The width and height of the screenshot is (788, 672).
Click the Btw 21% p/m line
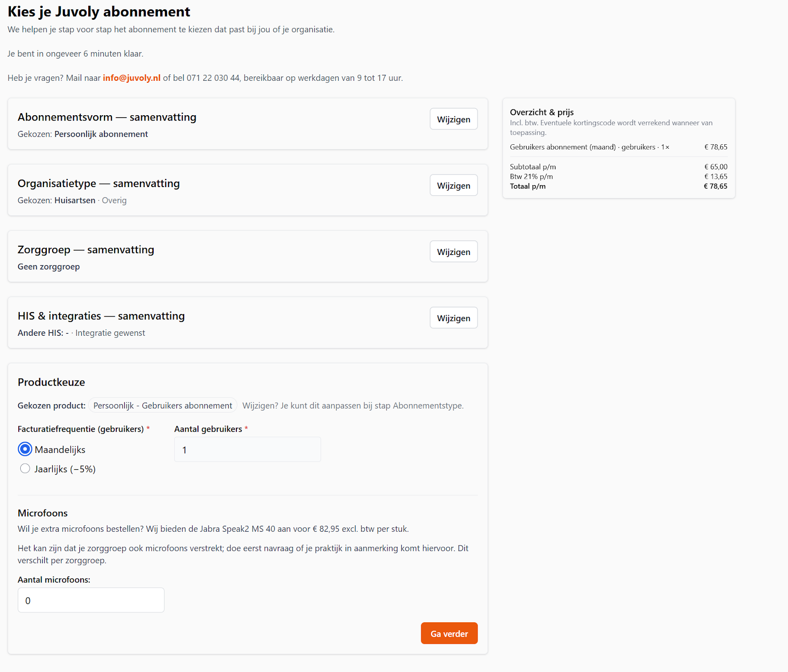point(618,176)
